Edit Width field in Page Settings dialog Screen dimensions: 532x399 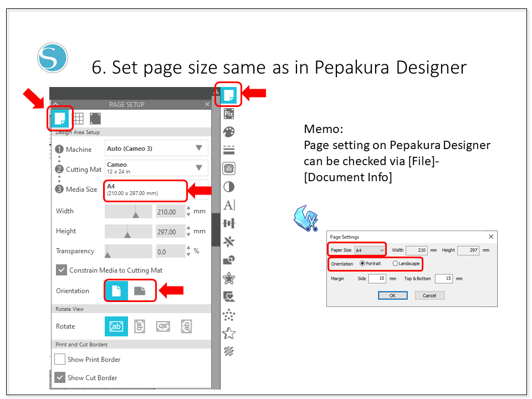pos(417,250)
